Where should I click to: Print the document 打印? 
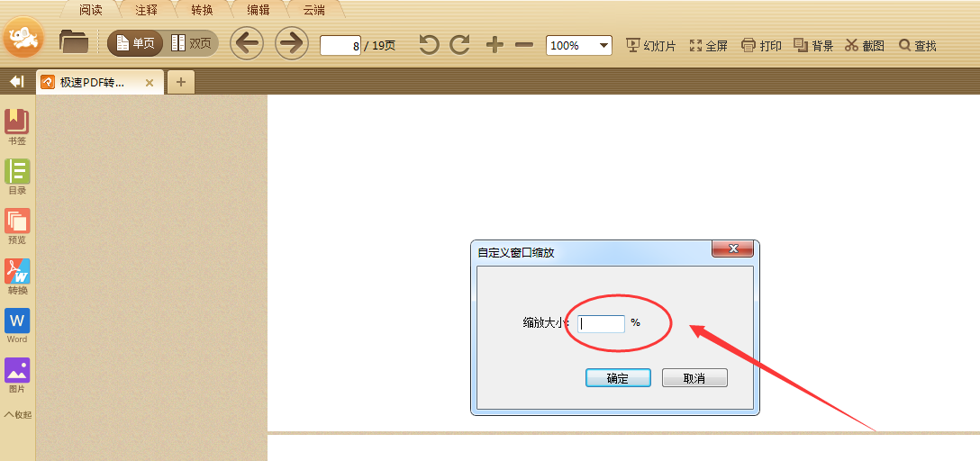click(x=761, y=46)
